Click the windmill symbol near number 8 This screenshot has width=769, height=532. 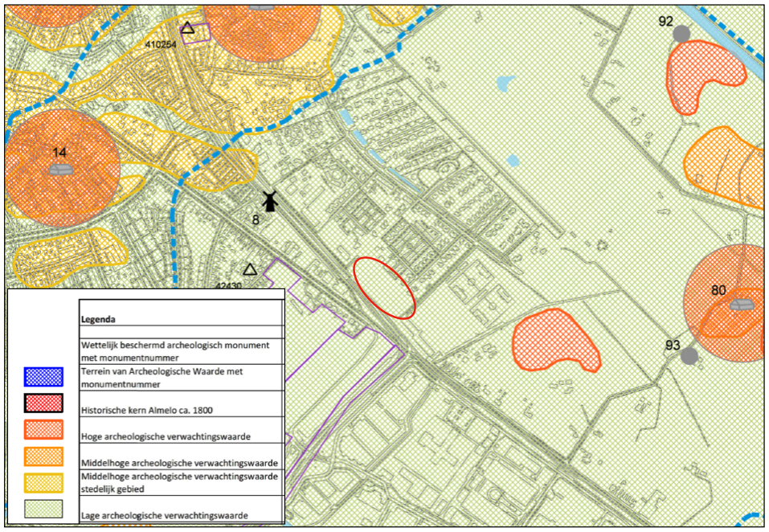pos(269,201)
